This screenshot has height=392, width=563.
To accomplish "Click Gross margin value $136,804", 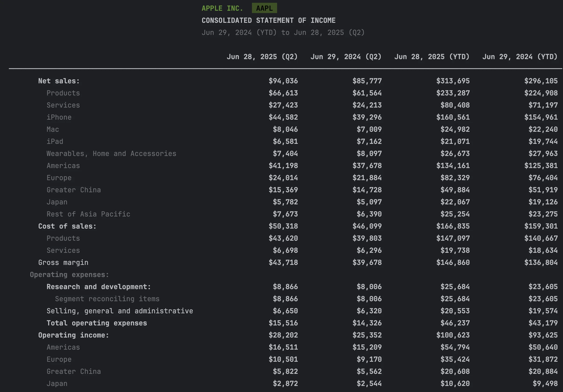I will click(x=541, y=263).
